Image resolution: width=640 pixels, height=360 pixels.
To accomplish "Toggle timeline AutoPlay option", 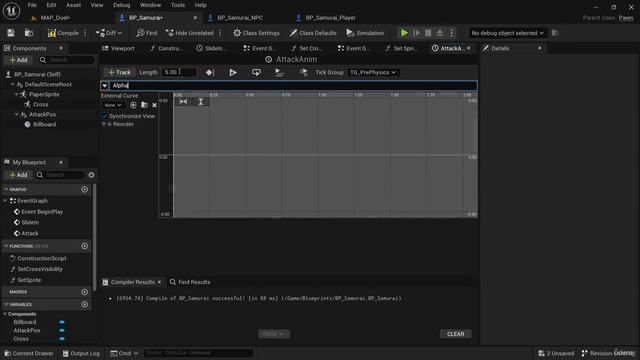I will 233,72.
